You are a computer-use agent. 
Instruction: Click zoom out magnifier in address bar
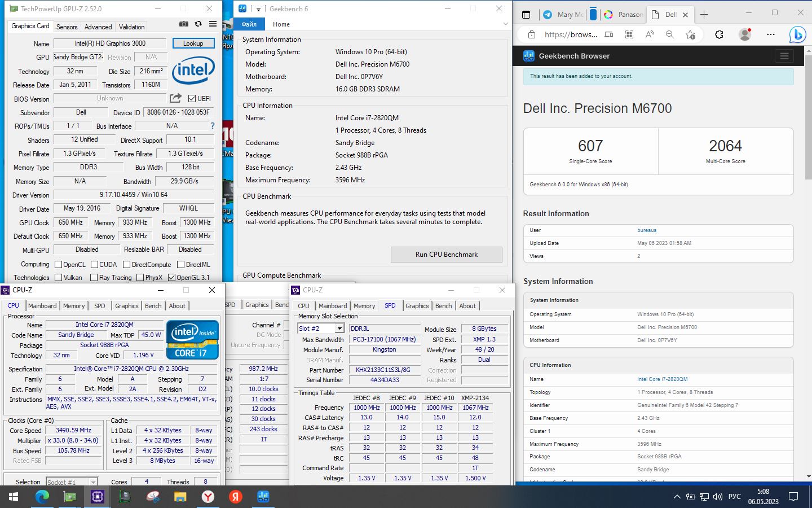[x=670, y=34]
